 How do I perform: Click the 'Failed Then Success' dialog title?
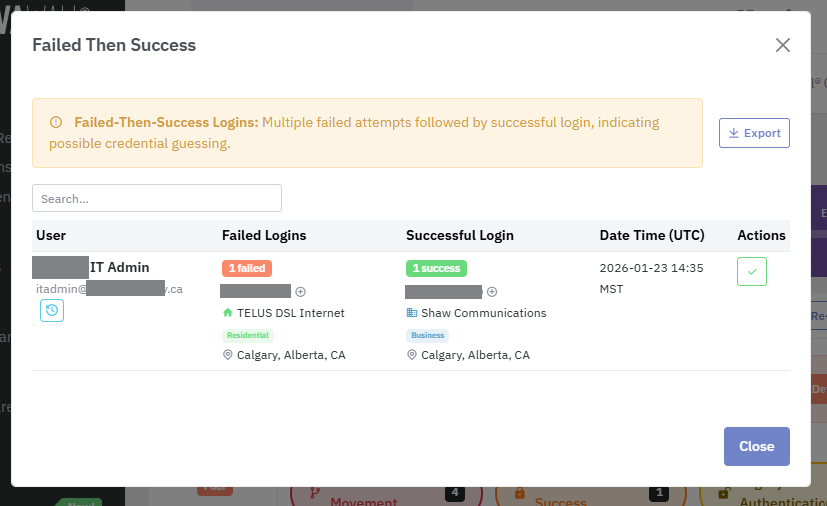coord(114,45)
